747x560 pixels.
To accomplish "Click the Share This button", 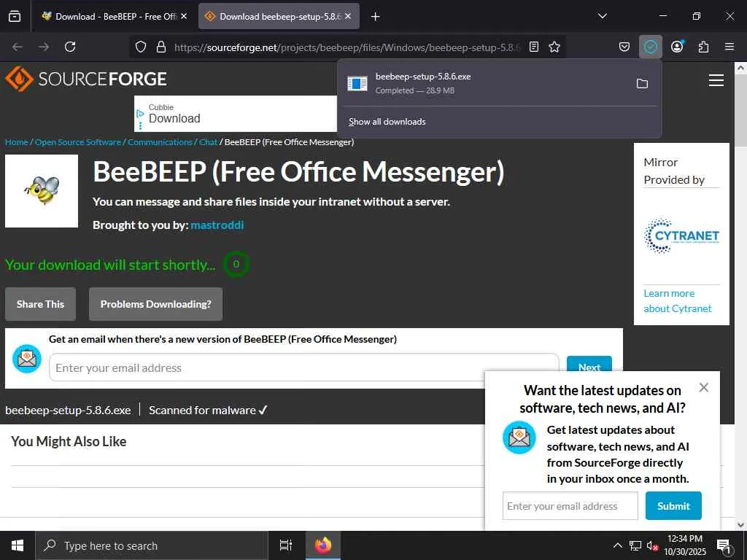I will pyautogui.click(x=41, y=304).
